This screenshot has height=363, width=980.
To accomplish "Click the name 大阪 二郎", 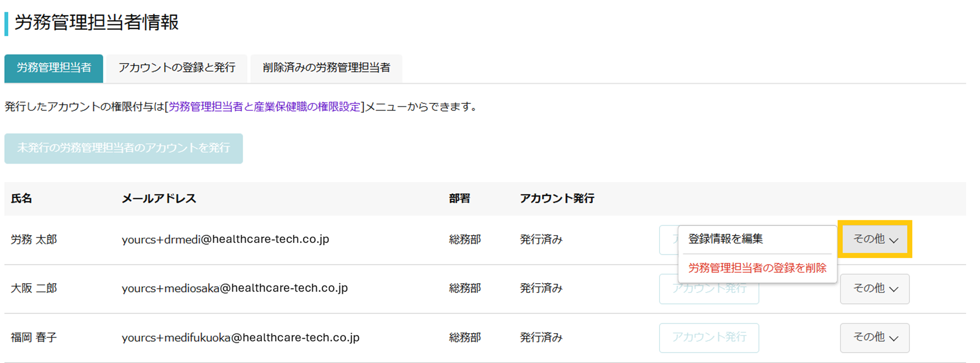I will [x=34, y=288].
